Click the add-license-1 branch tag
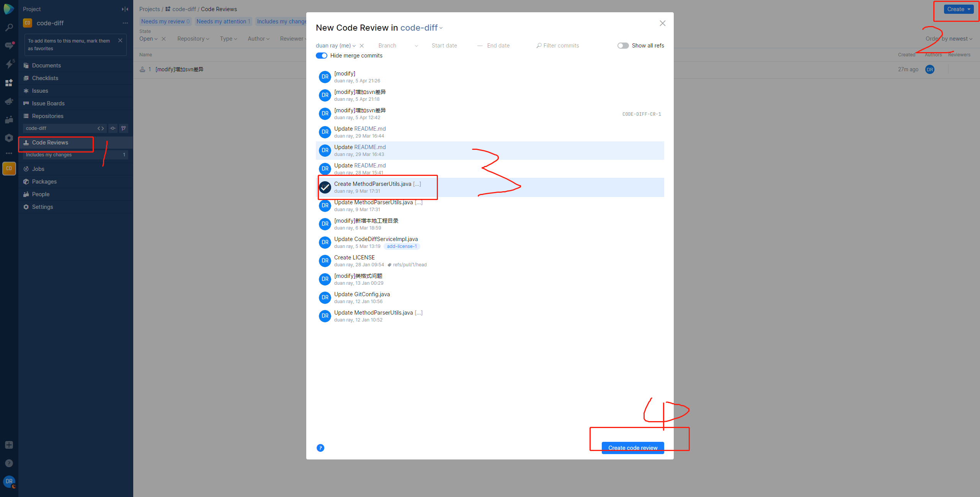The image size is (980, 497). pyautogui.click(x=402, y=246)
